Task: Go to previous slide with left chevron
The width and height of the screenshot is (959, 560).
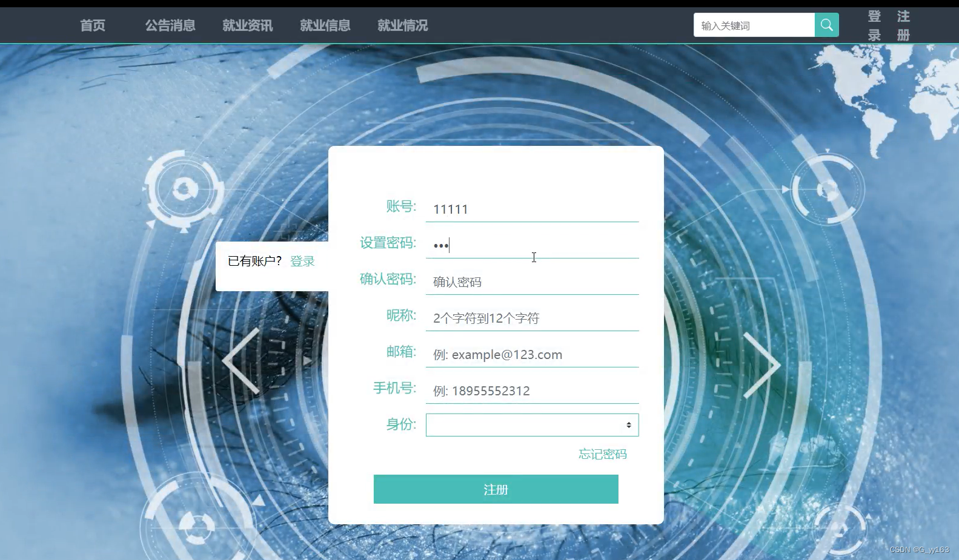Action: point(241,361)
